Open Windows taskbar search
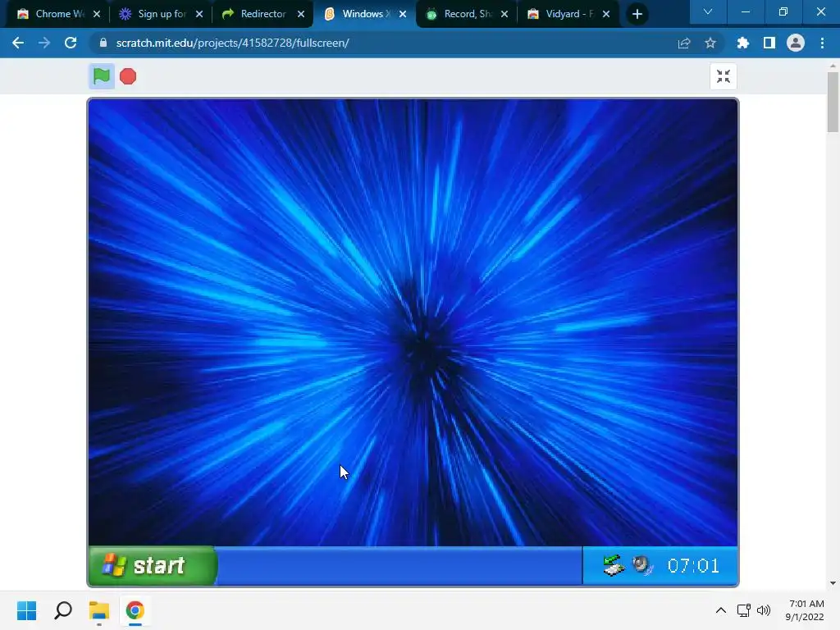Screen dimensions: 840x630 pos(63,610)
